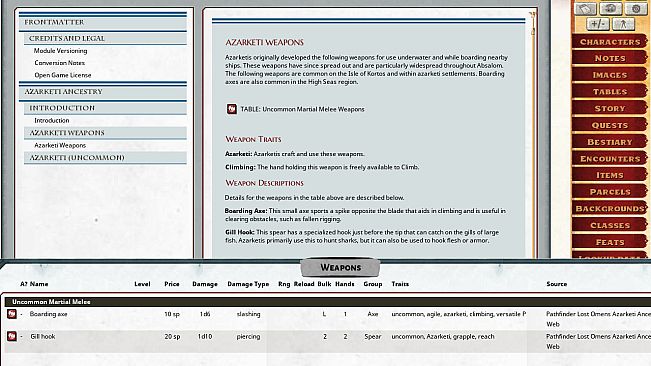
Task: Collapse the Credits and Legal section
Action: click(105, 38)
